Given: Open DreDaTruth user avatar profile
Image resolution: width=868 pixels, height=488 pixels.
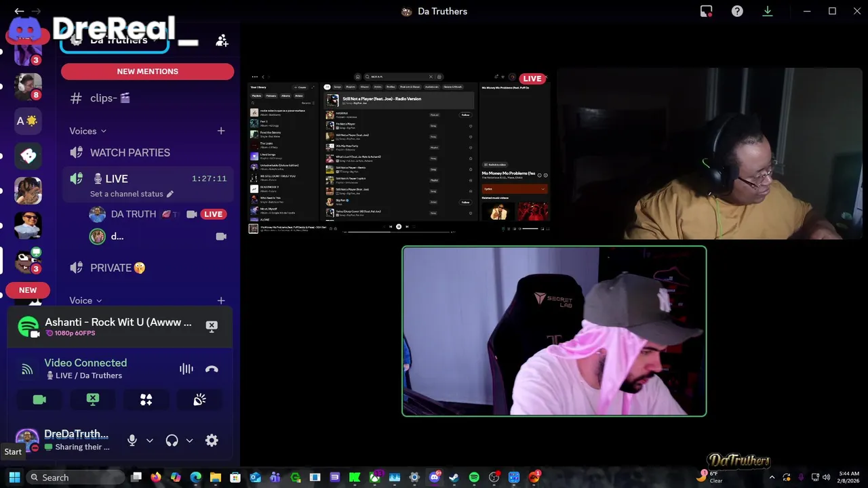Looking at the screenshot, I should (27, 440).
